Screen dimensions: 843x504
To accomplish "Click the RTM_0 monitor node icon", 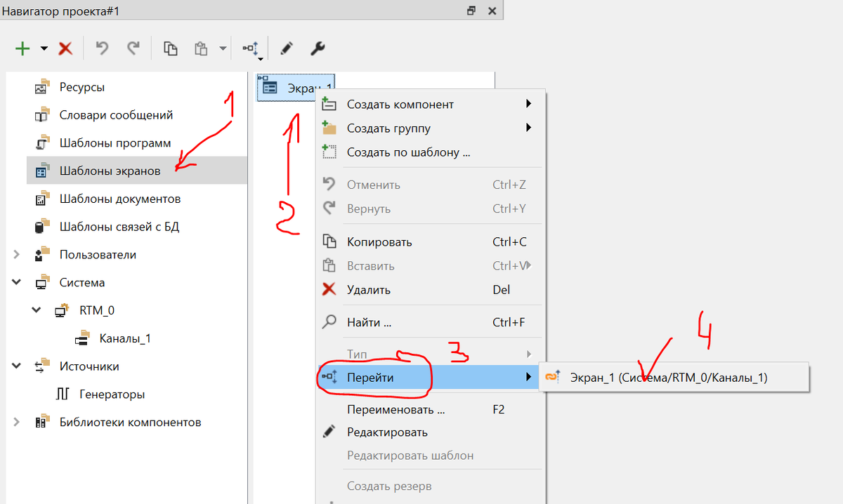I will (x=62, y=310).
